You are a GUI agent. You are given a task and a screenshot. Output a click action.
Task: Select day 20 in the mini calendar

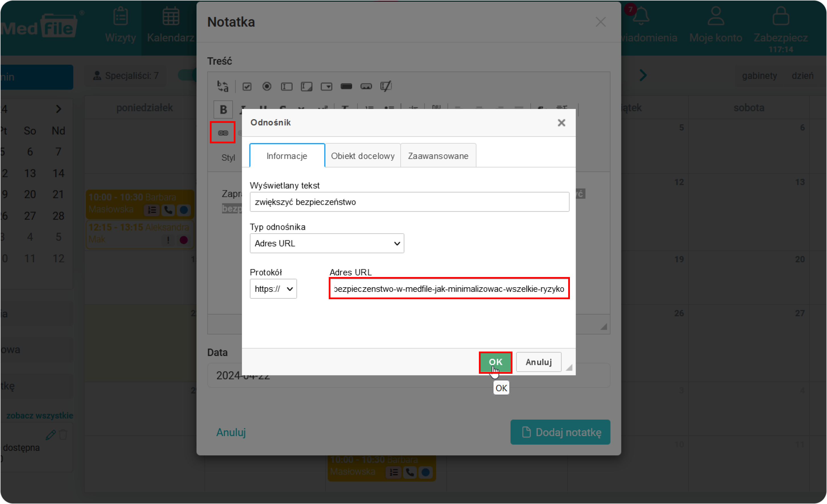coord(30,195)
